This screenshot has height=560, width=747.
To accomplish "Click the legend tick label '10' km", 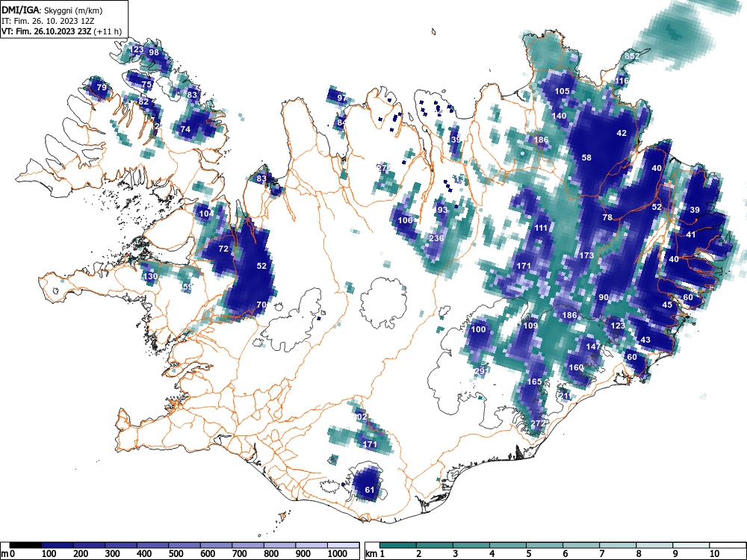I will (x=713, y=553).
